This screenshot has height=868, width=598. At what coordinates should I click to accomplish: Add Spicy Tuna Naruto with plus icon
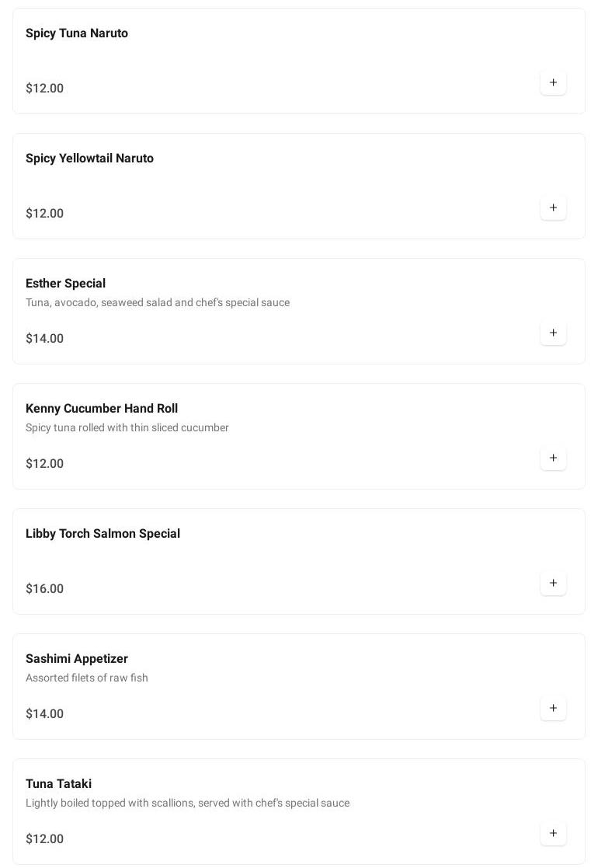click(x=553, y=82)
